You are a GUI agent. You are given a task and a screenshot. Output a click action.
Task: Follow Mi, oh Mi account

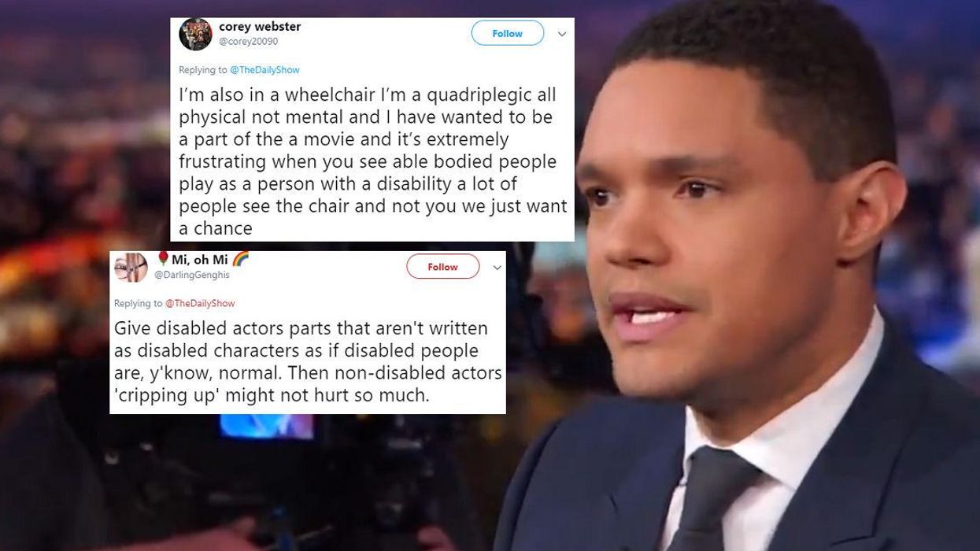[x=442, y=268]
